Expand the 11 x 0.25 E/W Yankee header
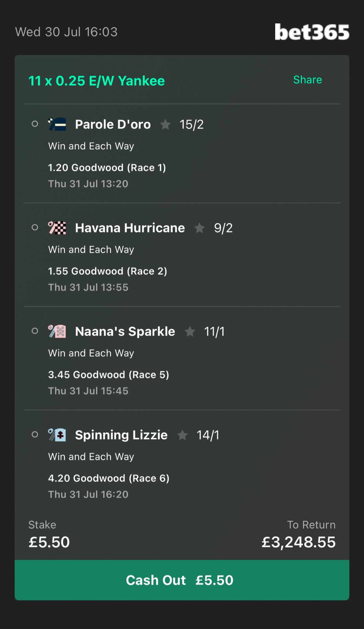Image resolution: width=364 pixels, height=629 pixels. pyautogui.click(x=97, y=81)
